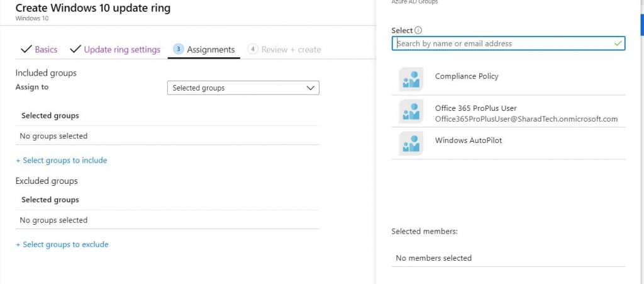The width and height of the screenshot is (644, 284).
Task: Focus the Search by name or email field
Action: click(508, 43)
